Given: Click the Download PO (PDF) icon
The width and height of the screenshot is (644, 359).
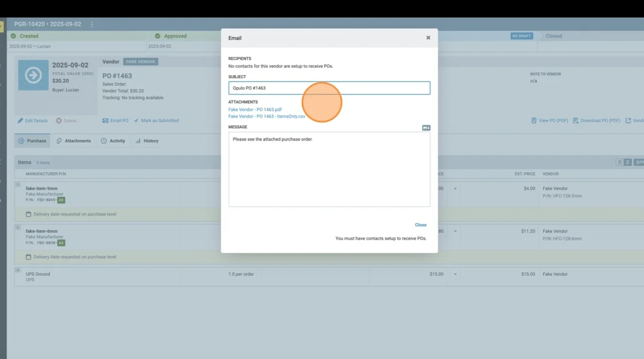Looking at the screenshot, I should click(x=576, y=121).
